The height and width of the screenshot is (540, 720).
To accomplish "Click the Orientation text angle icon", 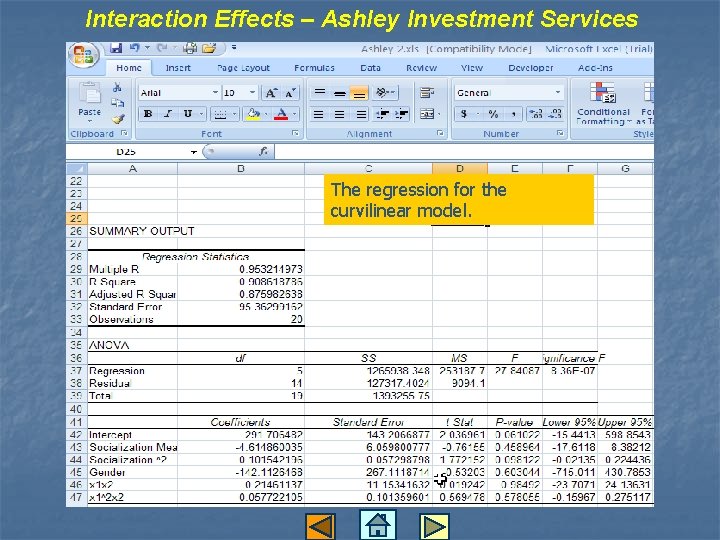I will point(384,93).
